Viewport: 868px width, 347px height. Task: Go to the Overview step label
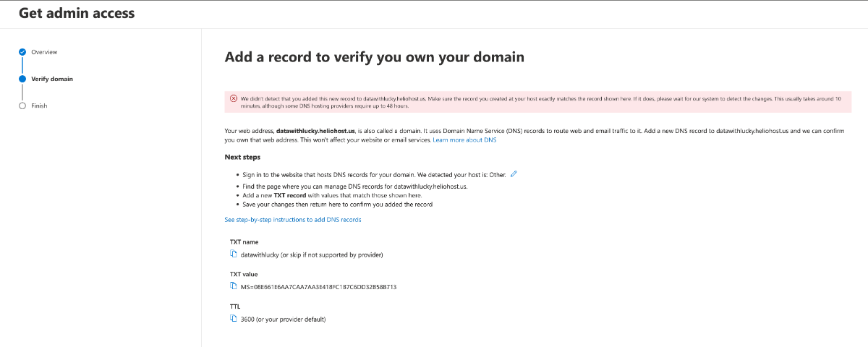tap(44, 52)
